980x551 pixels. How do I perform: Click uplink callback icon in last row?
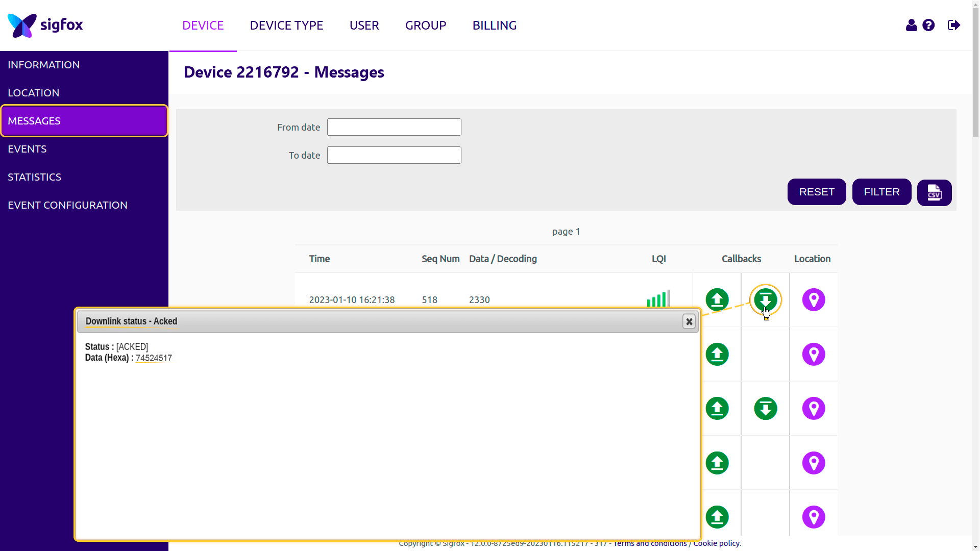point(717,517)
